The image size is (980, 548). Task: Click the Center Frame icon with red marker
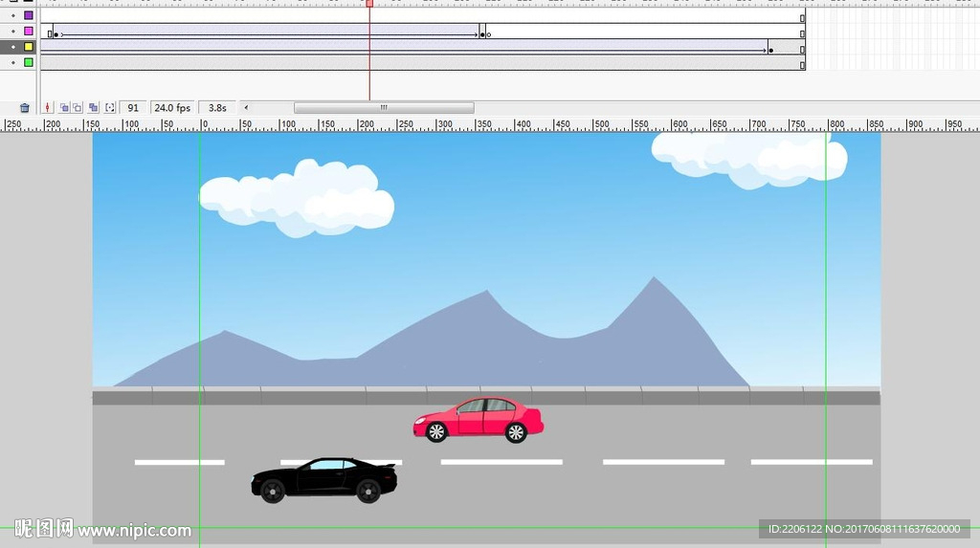pos(48,107)
